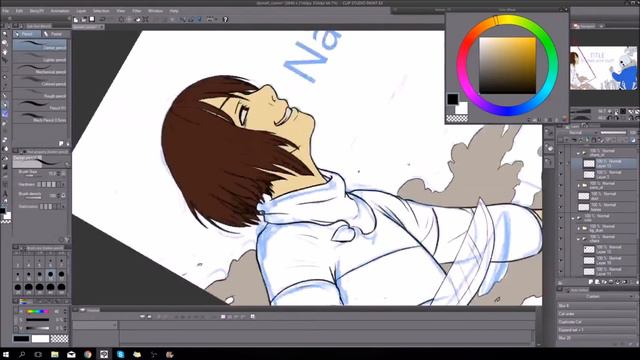Choose the Rough pencil brush
640x360 pixels.
[x=40, y=93]
